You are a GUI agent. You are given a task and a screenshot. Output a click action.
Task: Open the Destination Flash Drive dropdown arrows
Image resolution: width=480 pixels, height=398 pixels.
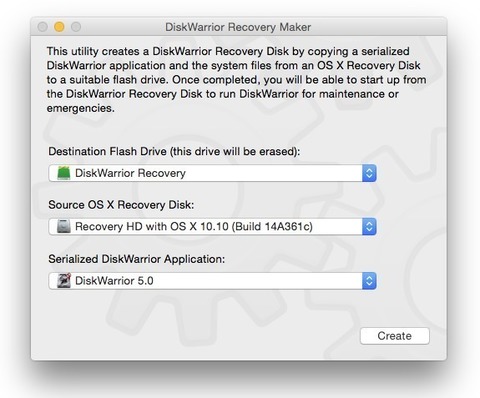[369, 173]
